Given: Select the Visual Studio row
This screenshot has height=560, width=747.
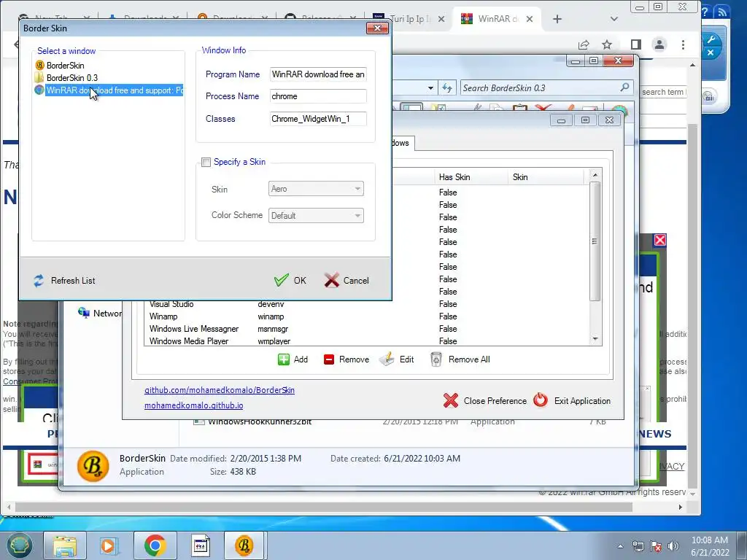Looking at the screenshot, I should 367,304.
